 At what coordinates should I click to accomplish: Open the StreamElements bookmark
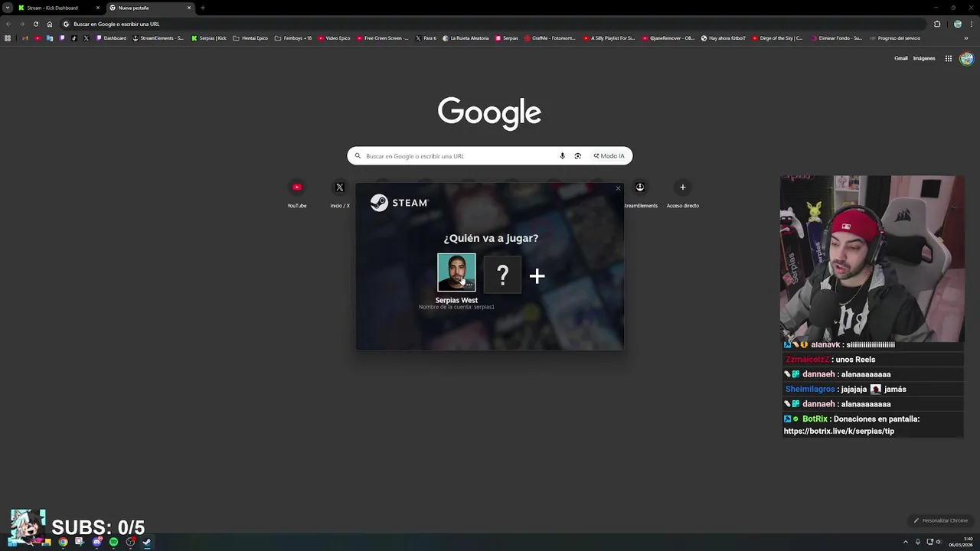(x=158, y=38)
